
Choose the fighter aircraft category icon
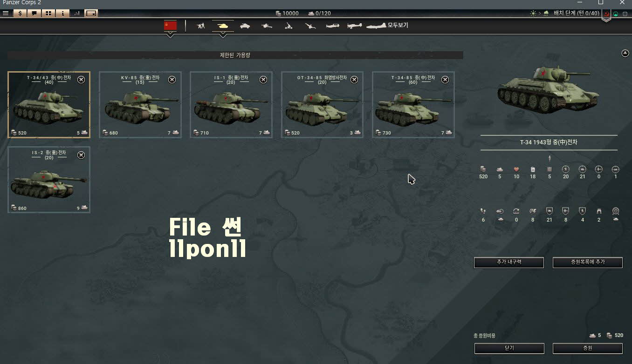[x=332, y=26]
